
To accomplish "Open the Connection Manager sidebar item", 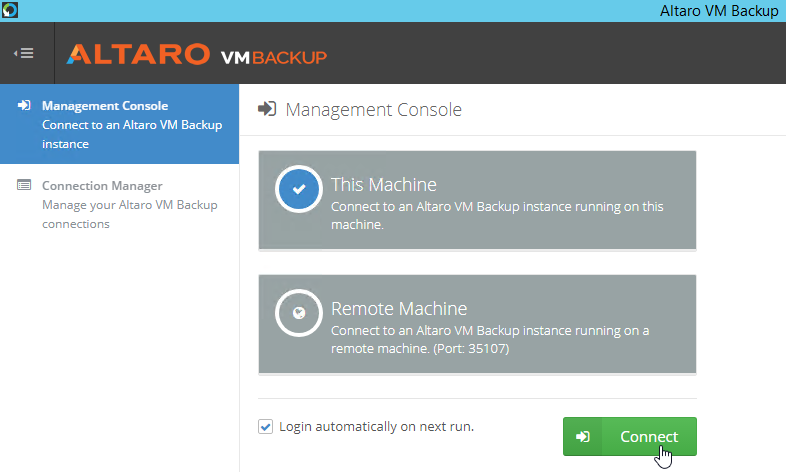I will tap(119, 204).
